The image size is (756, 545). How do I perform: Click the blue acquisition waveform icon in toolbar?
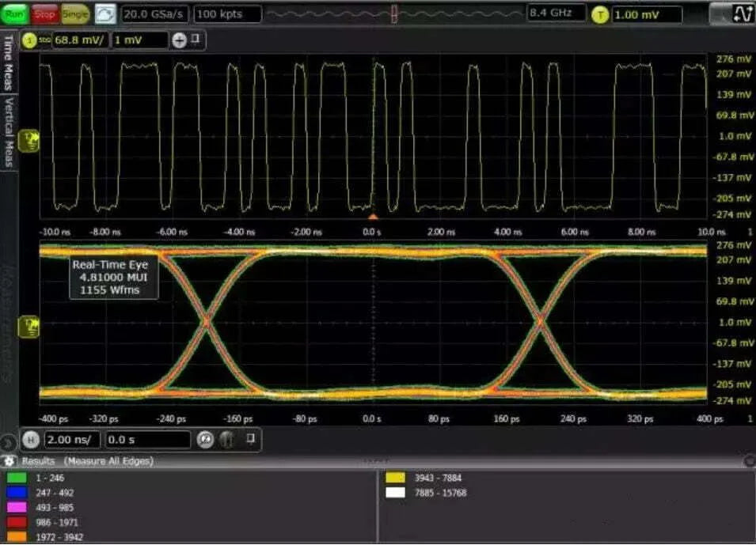104,12
